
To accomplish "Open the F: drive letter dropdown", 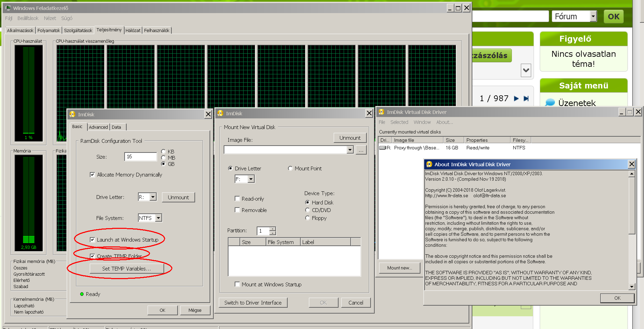I will 251,179.
